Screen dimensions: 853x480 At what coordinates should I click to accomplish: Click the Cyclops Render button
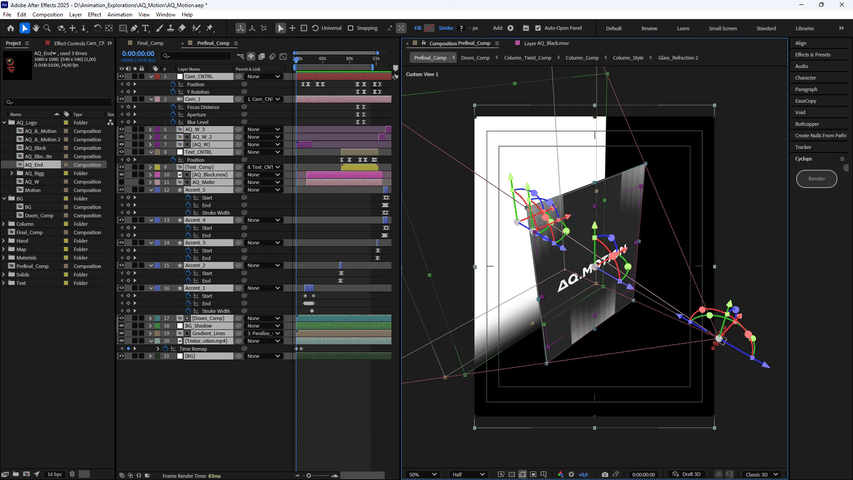(x=816, y=179)
